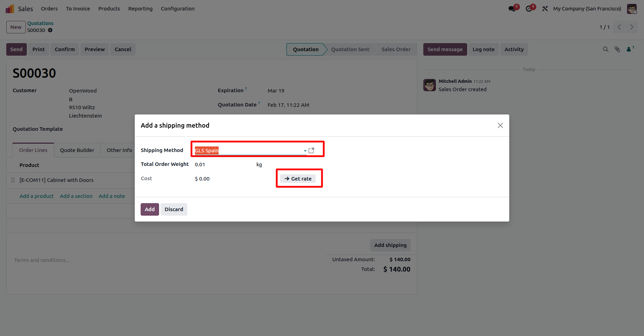This screenshot has width=644, height=336.
Task: Close the Add a shipping method dialog
Action: click(500, 125)
